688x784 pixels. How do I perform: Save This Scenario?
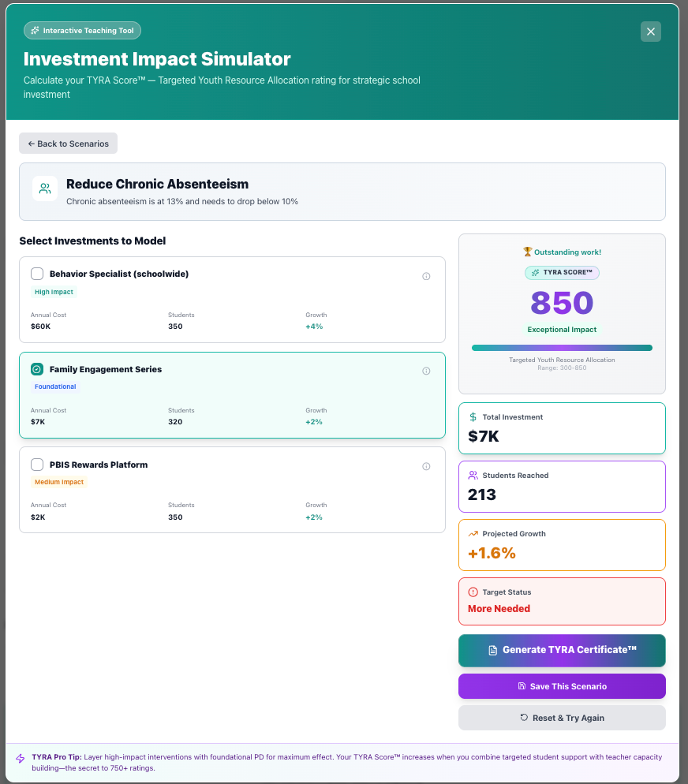click(x=562, y=686)
